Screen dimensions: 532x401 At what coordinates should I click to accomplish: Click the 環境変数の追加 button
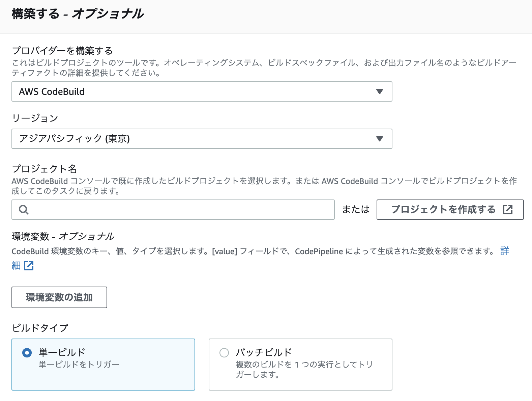click(59, 297)
